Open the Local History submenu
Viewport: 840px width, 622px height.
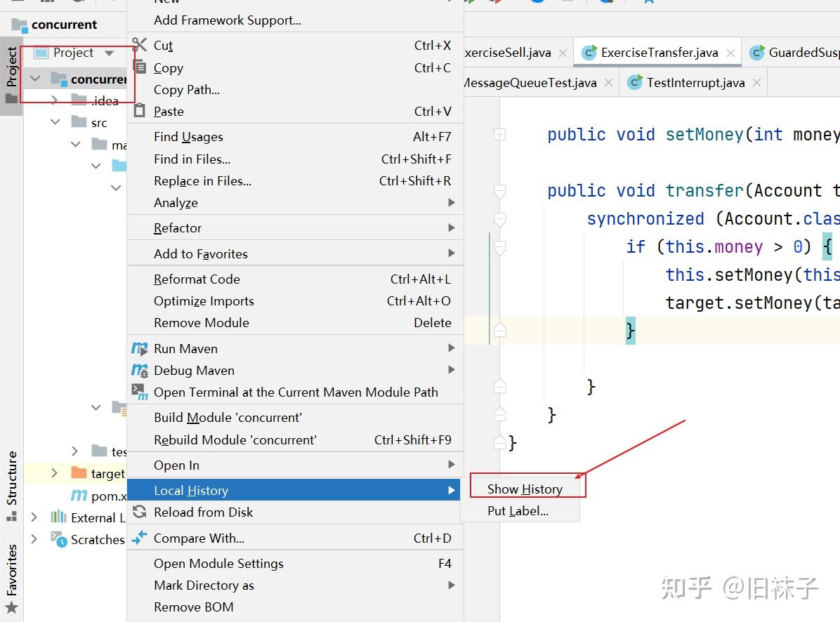coord(294,490)
